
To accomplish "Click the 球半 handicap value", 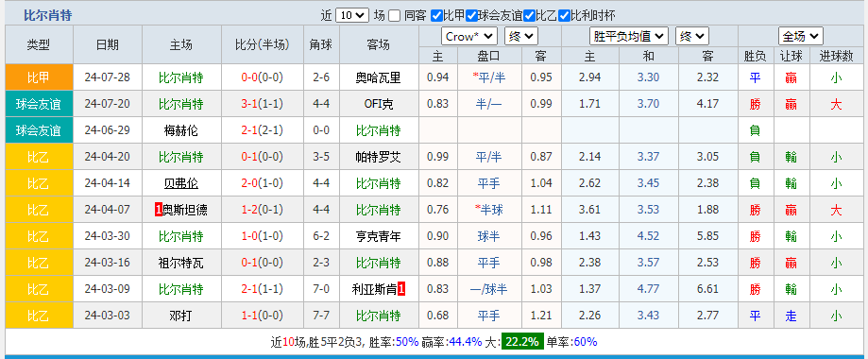I will [x=489, y=236].
